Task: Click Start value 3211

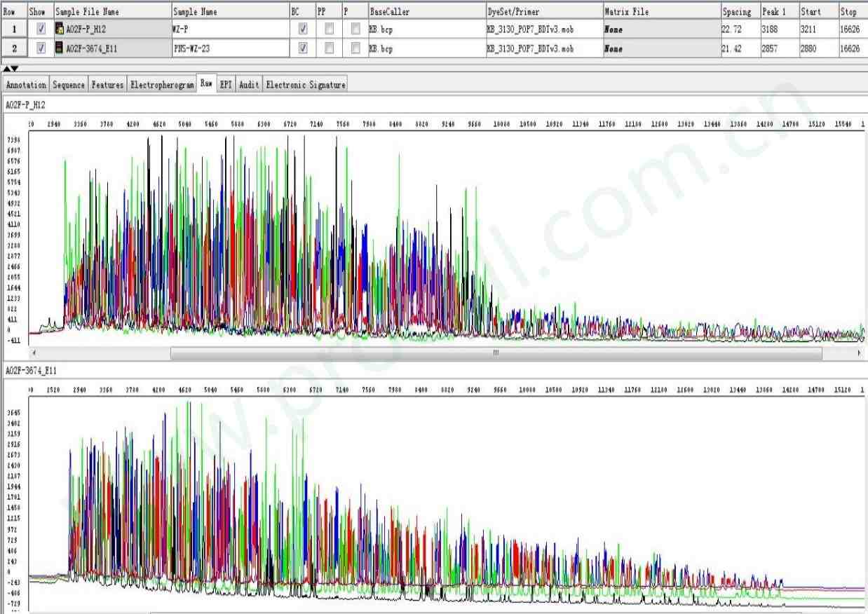Action: [x=818, y=29]
